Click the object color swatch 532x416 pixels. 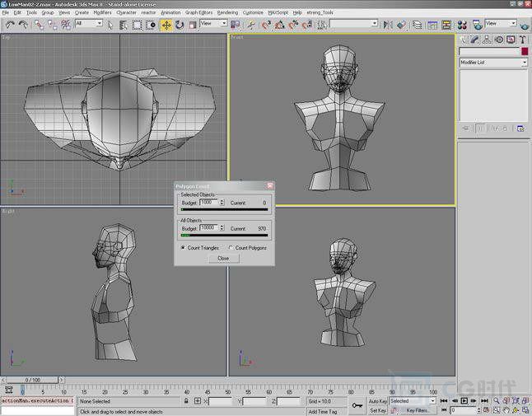(x=525, y=51)
